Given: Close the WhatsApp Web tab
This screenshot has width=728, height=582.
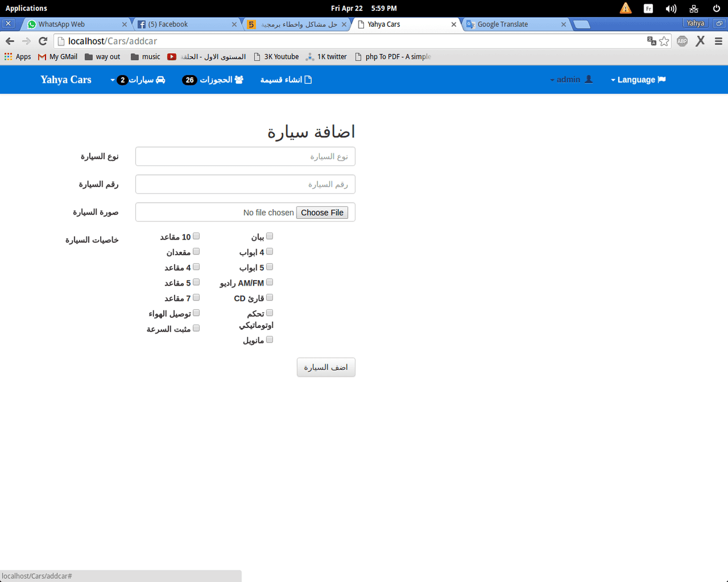Looking at the screenshot, I should 124,24.
